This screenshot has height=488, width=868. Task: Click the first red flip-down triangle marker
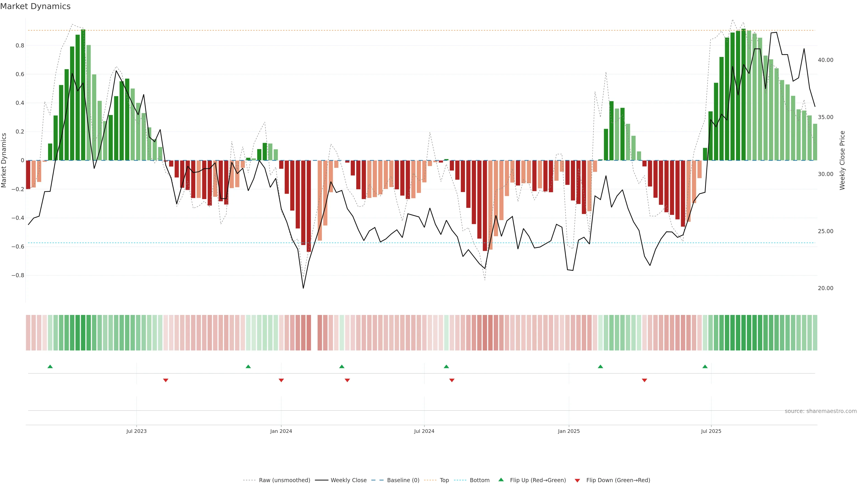click(x=165, y=380)
